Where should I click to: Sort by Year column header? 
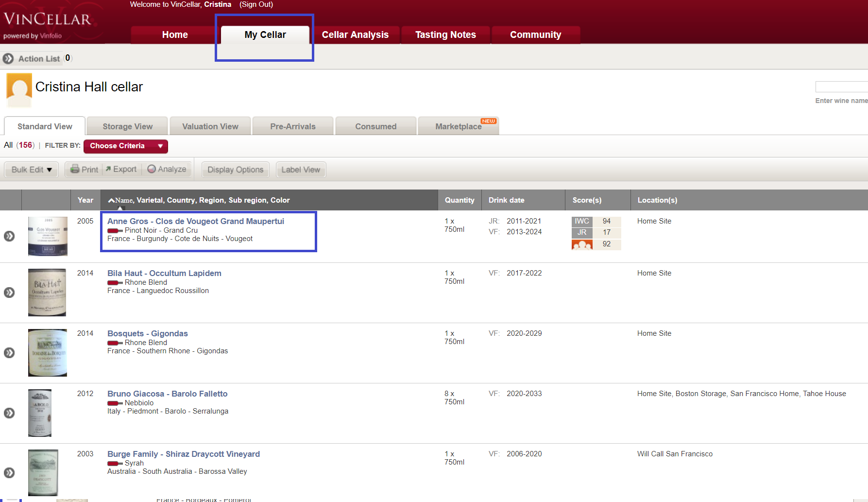click(x=85, y=200)
